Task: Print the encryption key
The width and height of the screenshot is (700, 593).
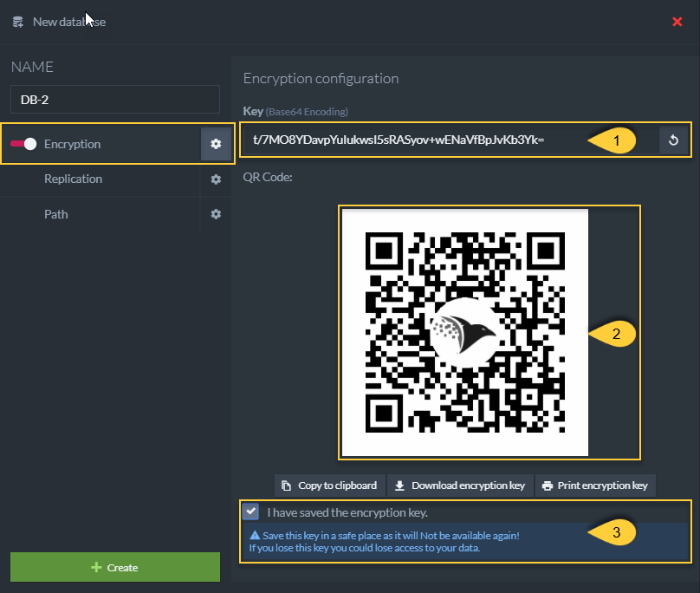Action: click(x=595, y=485)
